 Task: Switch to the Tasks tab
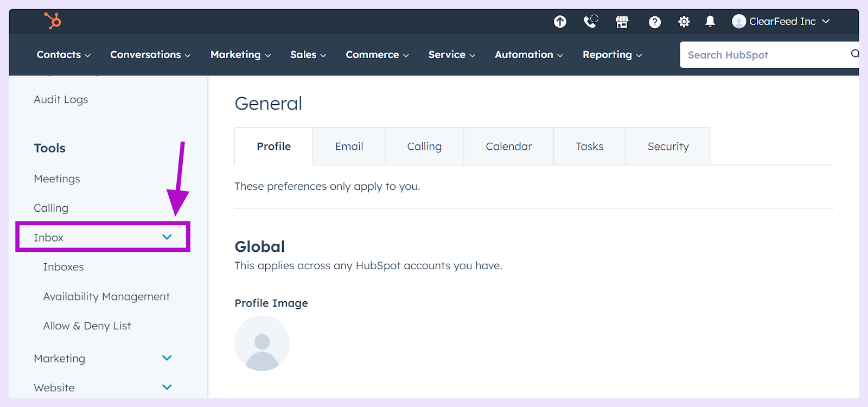pyautogui.click(x=590, y=147)
